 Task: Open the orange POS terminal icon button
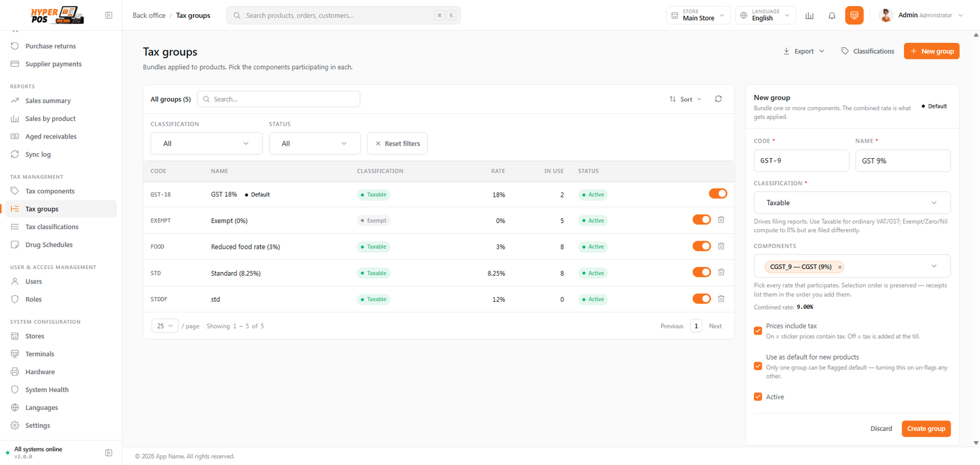854,15
